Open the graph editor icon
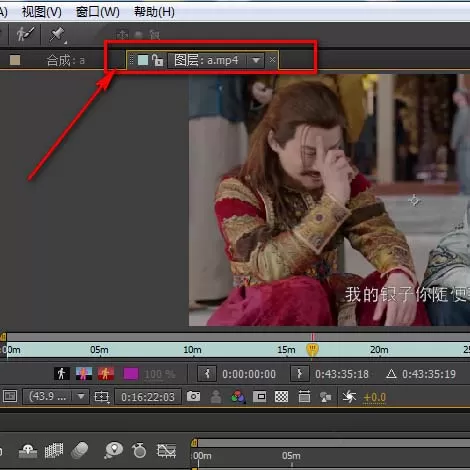This screenshot has height=470, width=470. pyautogui.click(x=166, y=451)
